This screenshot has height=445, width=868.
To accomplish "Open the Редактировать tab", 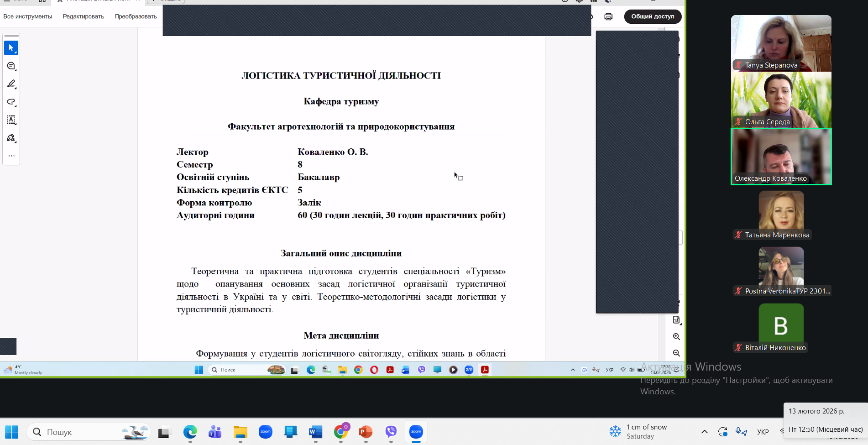I will (84, 16).
